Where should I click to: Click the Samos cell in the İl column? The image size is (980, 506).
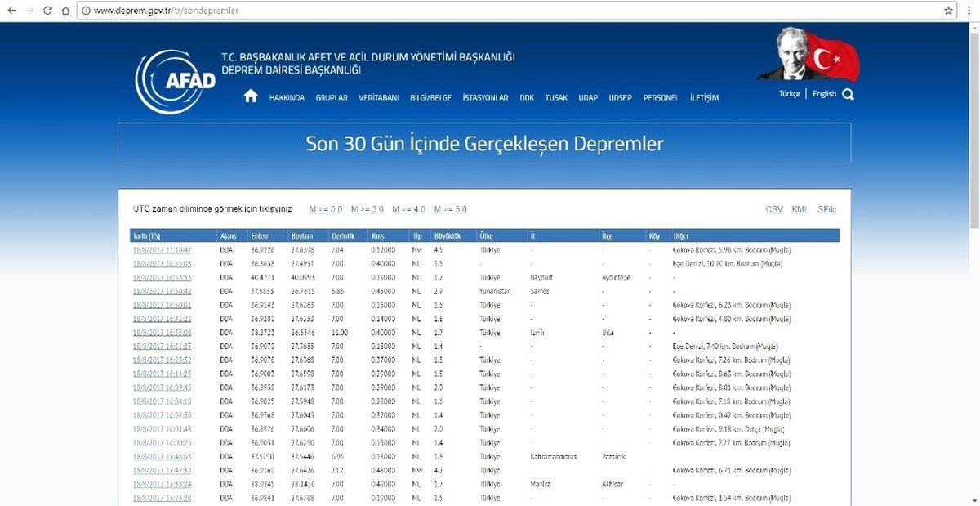pos(540,291)
